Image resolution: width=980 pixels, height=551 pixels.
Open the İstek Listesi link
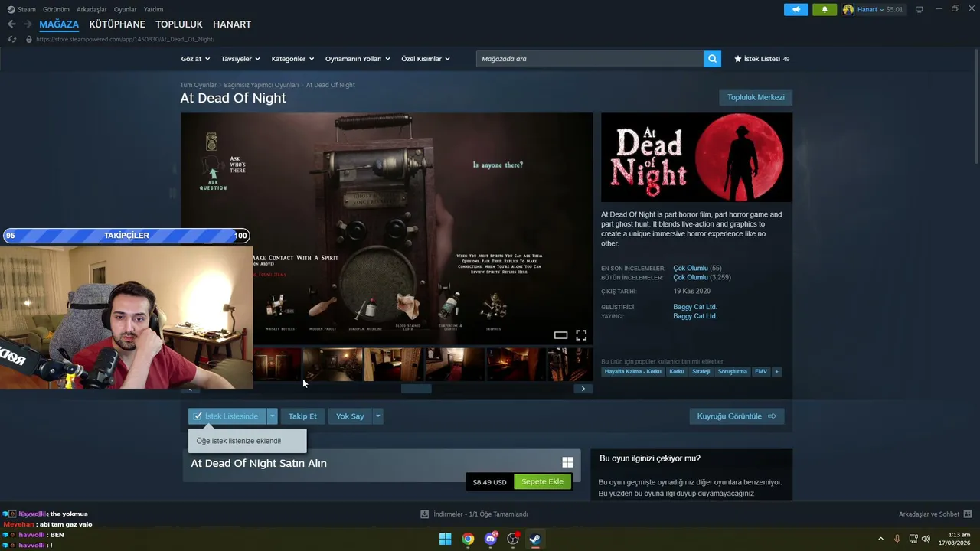click(762, 59)
